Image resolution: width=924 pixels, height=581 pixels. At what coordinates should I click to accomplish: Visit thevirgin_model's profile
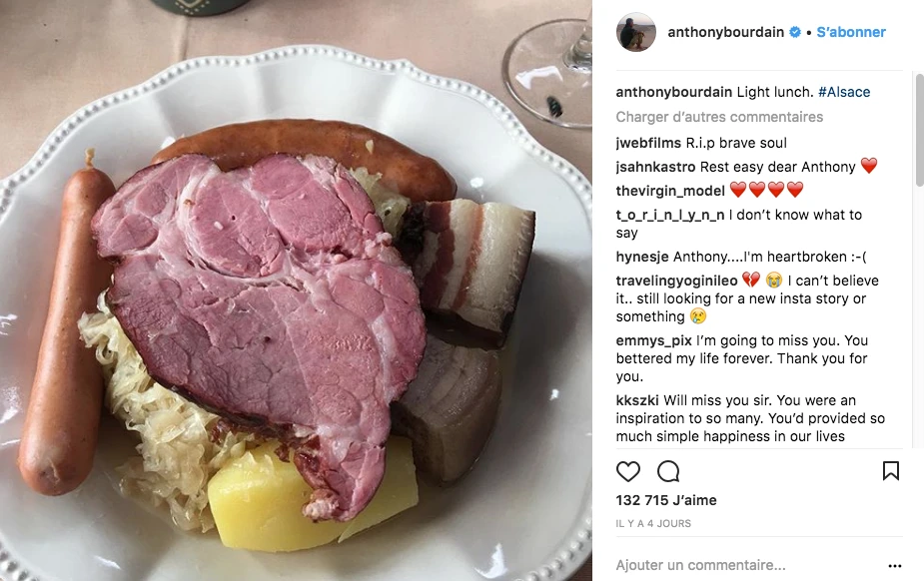click(x=670, y=191)
